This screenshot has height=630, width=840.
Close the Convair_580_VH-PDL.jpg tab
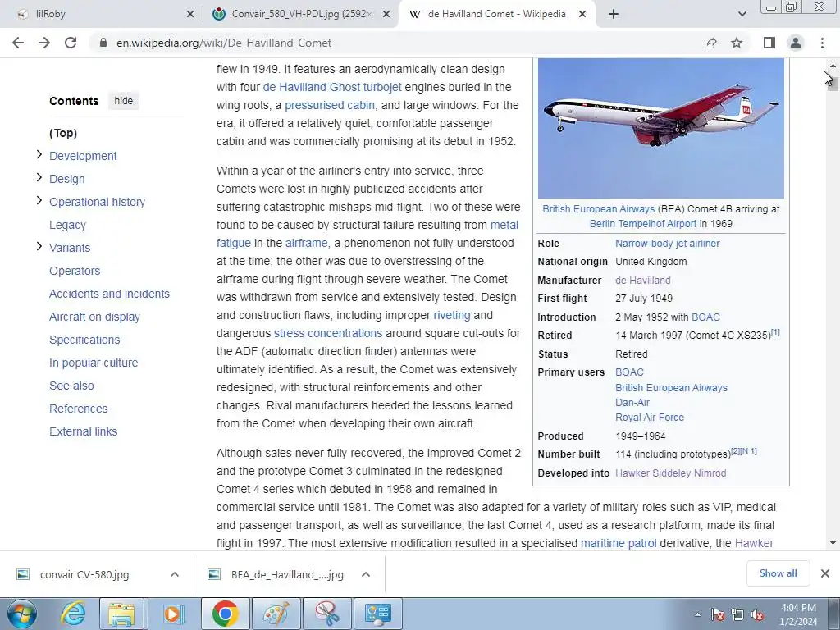click(x=386, y=15)
